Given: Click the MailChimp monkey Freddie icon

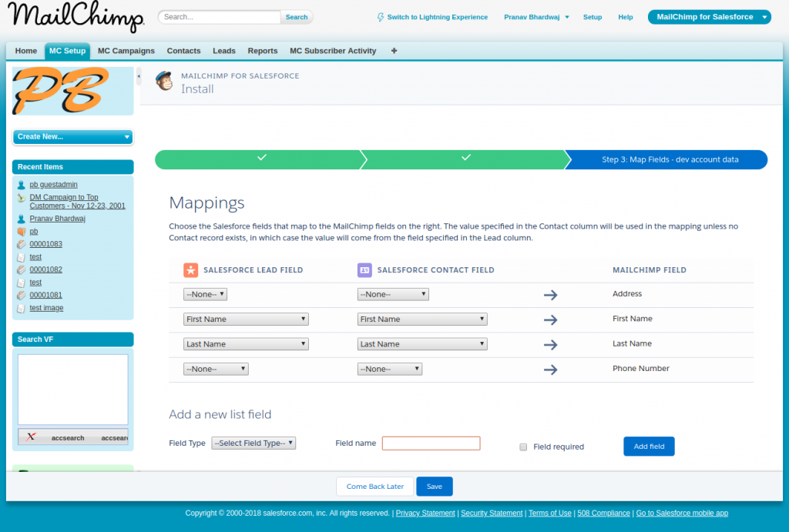Looking at the screenshot, I should (165, 80).
